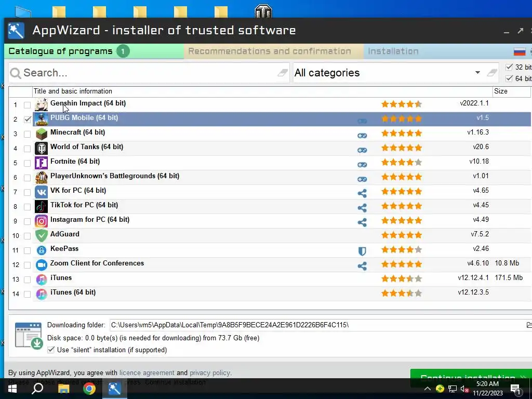Image resolution: width=532 pixels, height=399 pixels.
Task: Launch Google Chrome from the taskbar
Action: coord(89,389)
